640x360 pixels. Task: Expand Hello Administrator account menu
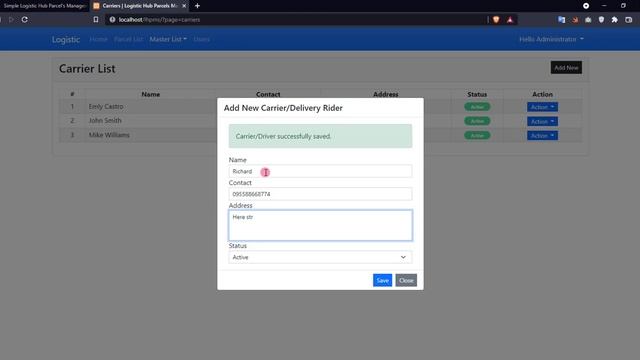point(551,39)
